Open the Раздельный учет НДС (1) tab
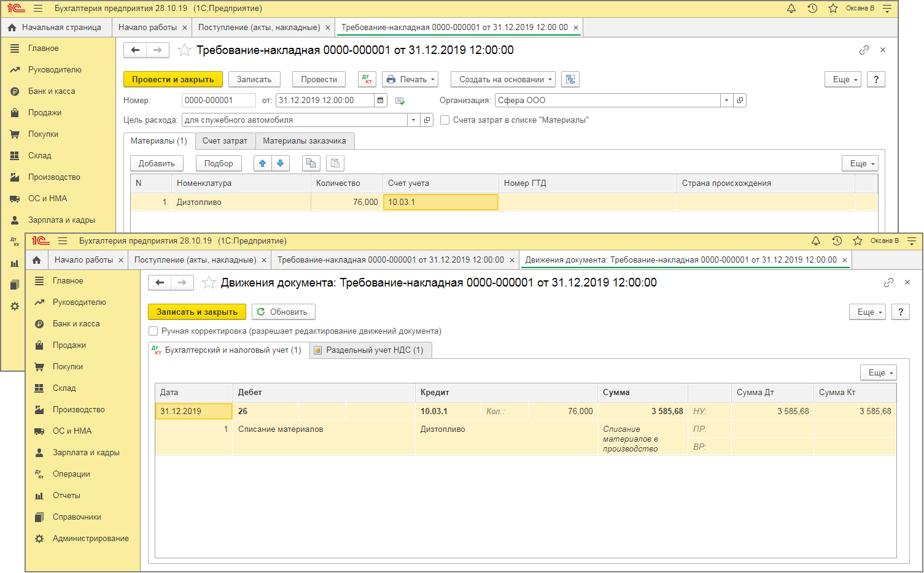924x573 pixels. pos(370,350)
